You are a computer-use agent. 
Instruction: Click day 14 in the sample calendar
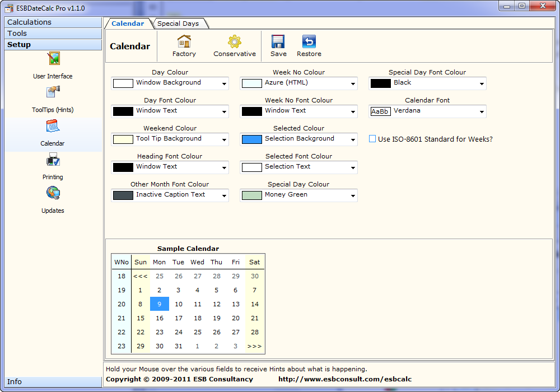[x=255, y=304]
